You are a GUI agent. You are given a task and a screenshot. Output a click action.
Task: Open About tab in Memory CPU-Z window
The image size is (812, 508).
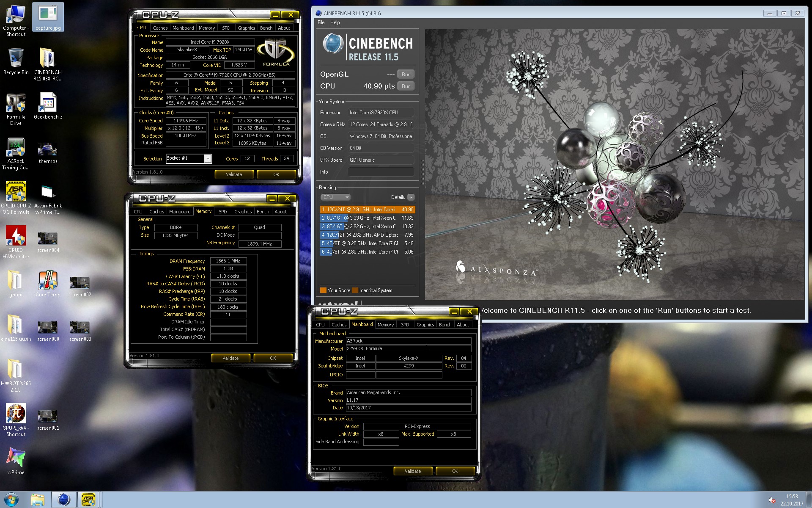(x=281, y=212)
